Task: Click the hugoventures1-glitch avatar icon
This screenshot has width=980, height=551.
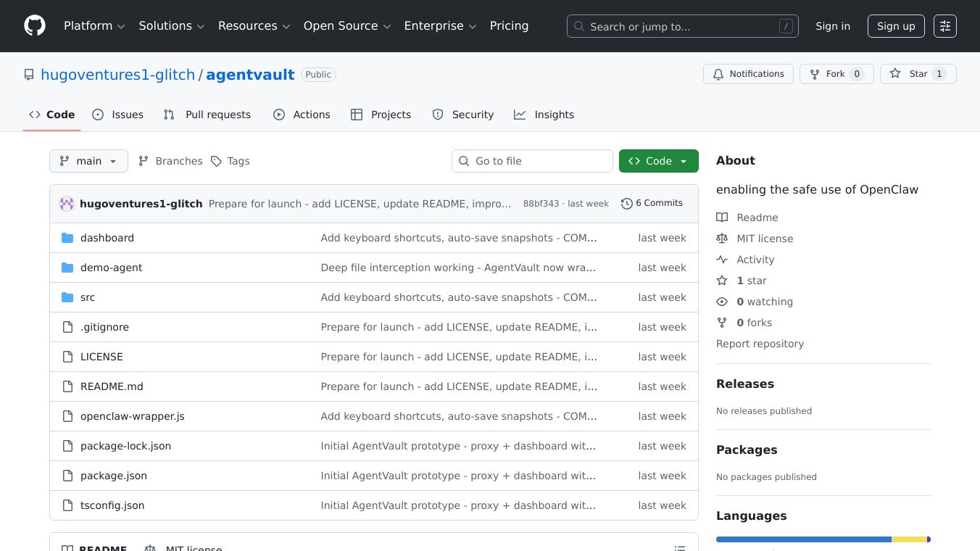Action: 67,204
